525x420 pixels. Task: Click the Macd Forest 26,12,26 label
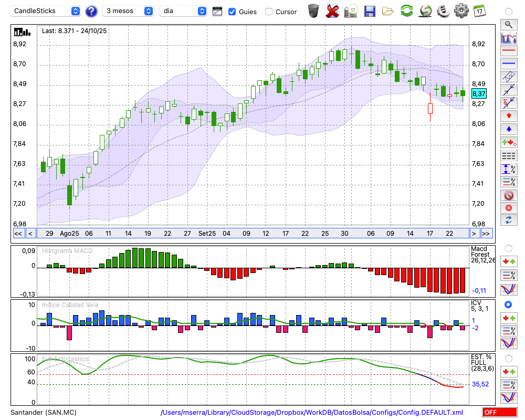483,255
